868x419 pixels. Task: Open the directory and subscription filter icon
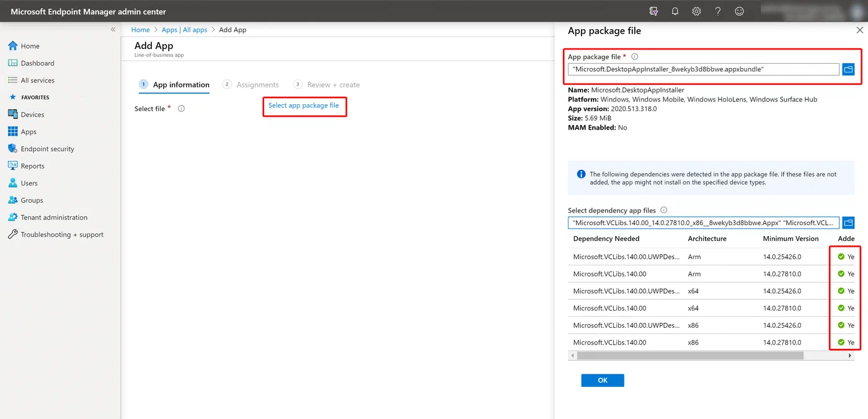tap(653, 11)
